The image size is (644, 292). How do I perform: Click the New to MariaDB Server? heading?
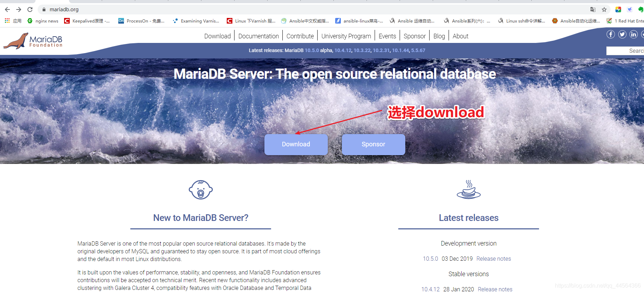point(201,218)
